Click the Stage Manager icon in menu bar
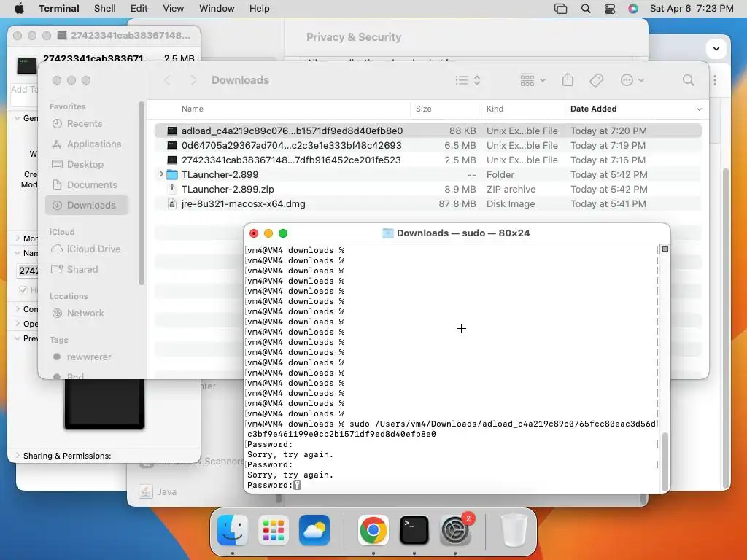This screenshot has width=747, height=560. 561,9
